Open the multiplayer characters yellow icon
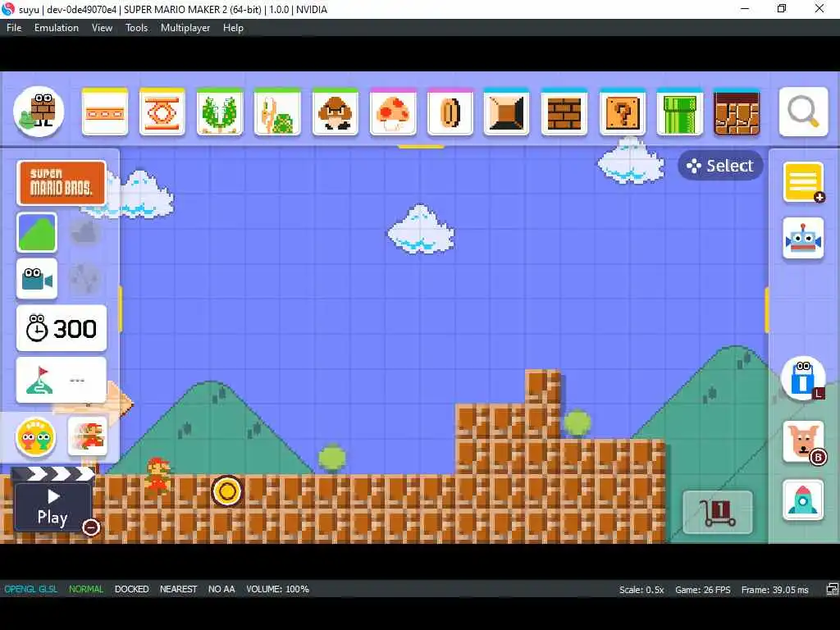The image size is (840, 630). coord(36,437)
